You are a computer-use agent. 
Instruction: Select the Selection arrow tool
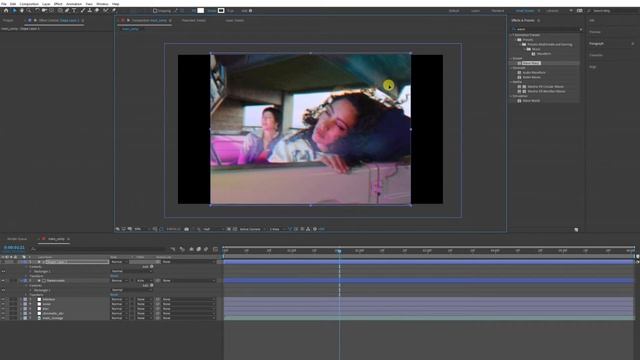[x=14, y=11]
